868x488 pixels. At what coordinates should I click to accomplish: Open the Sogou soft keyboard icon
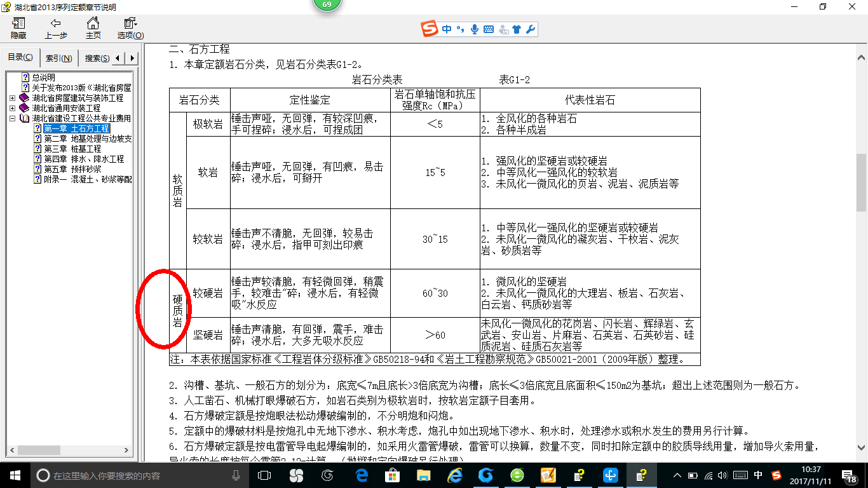[489, 29]
